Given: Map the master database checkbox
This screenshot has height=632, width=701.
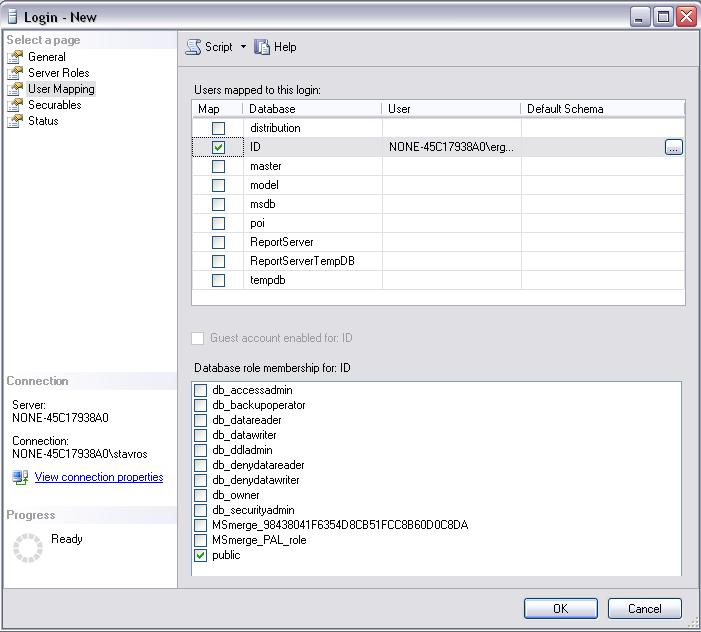Looking at the screenshot, I should pos(218,166).
